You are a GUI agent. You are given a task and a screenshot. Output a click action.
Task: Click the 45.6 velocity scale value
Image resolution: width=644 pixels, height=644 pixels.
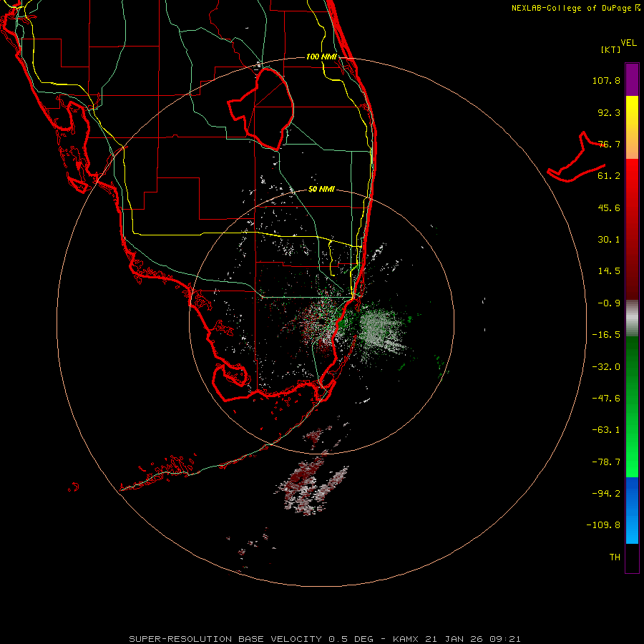point(609,208)
